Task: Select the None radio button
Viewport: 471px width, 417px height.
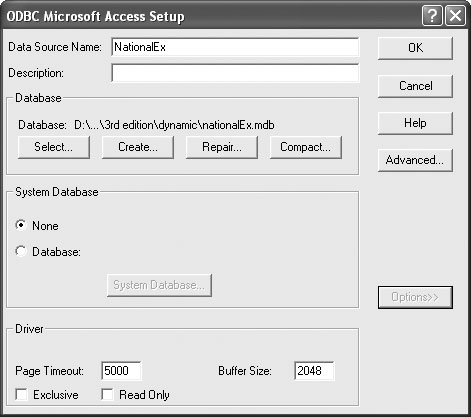Action: (x=21, y=225)
